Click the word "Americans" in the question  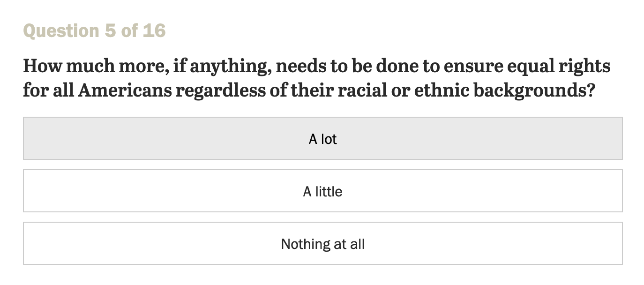tap(124, 90)
